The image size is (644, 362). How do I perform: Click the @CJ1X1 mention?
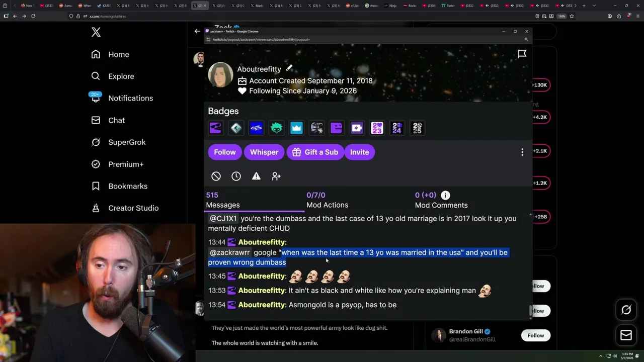(223, 219)
